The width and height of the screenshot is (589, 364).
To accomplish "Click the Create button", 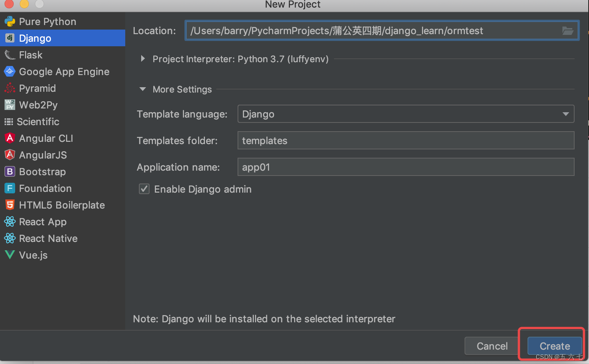I will click(x=554, y=346).
